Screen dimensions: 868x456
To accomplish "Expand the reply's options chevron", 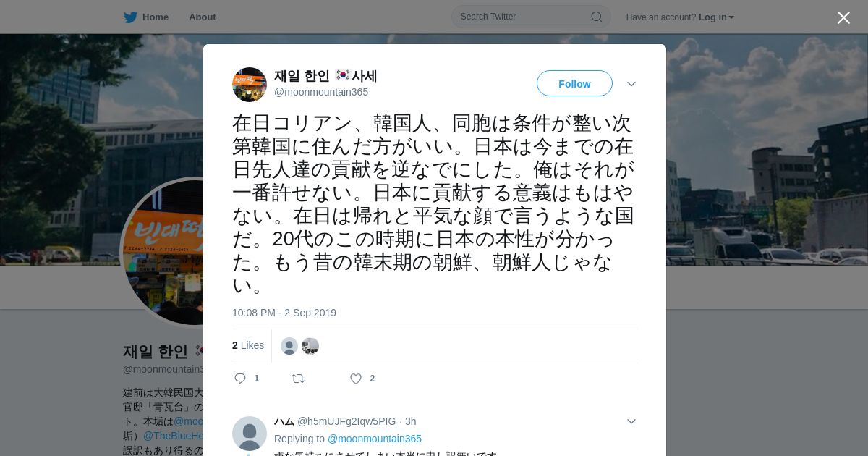I will point(631,421).
